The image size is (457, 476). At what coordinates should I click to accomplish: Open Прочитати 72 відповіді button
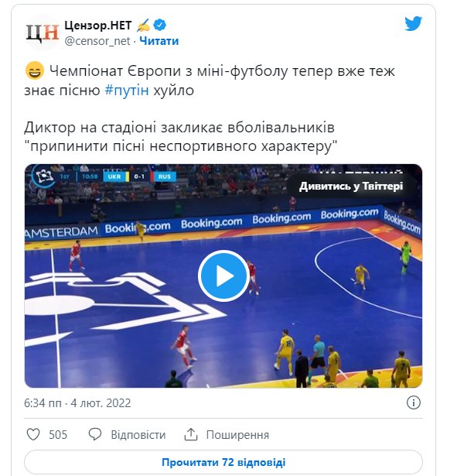click(223, 462)
